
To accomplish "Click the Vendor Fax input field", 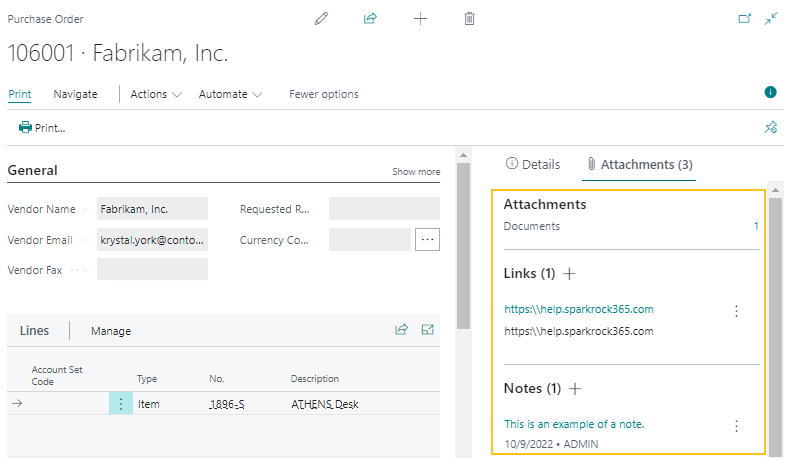I will pyautogui.click(x=152, y=270).
